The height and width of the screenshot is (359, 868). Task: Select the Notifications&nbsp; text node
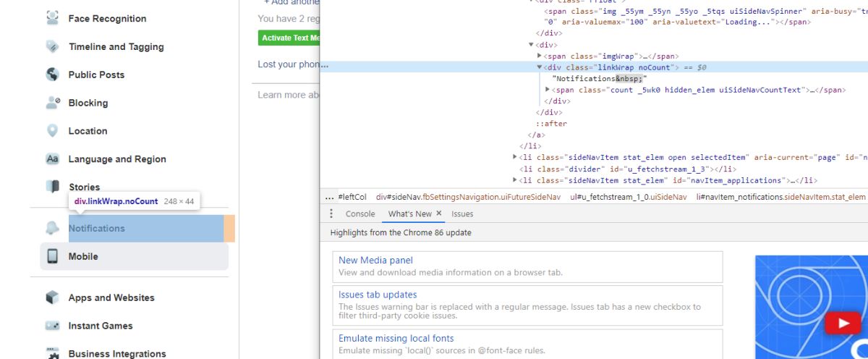point(599,78)
